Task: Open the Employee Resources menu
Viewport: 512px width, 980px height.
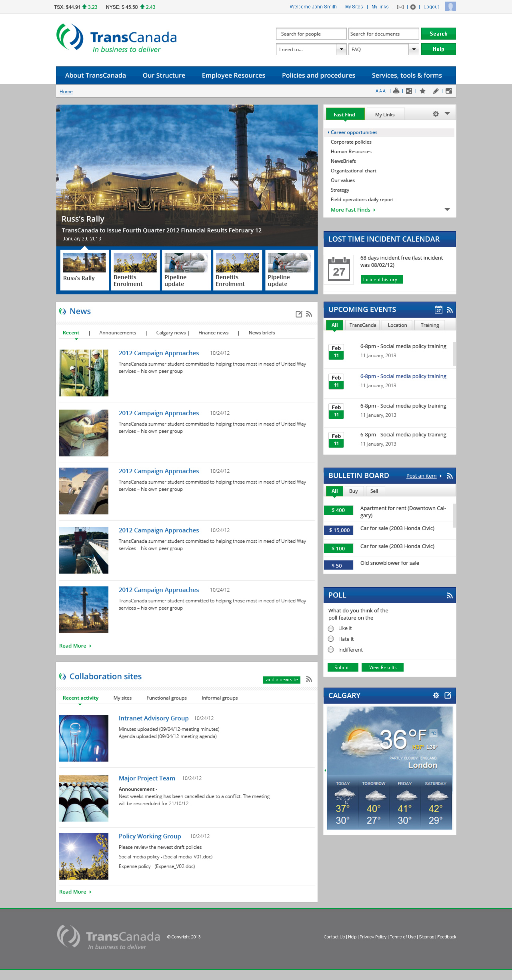Action: (x=234, y=75)
